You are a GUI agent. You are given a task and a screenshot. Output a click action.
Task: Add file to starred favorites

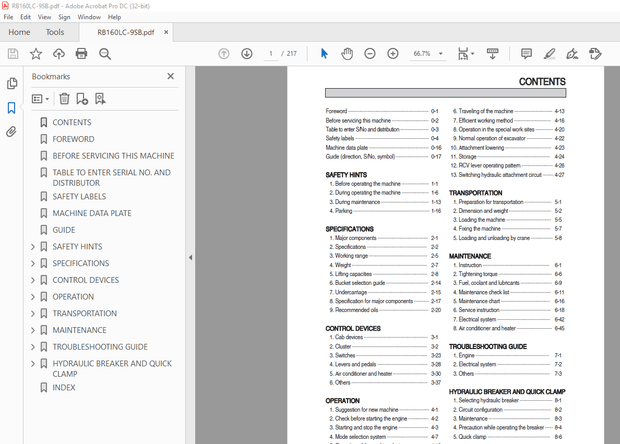36,54
